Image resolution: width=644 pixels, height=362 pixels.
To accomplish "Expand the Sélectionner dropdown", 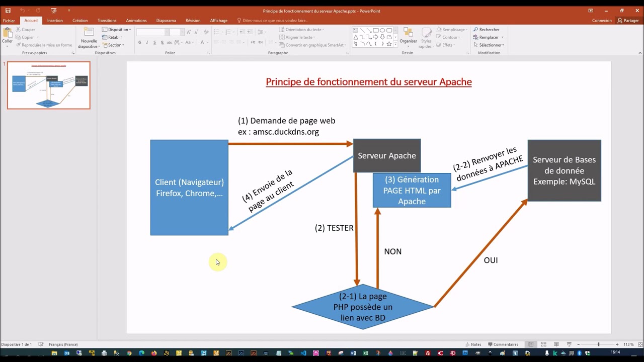I will tap(489, 45).
